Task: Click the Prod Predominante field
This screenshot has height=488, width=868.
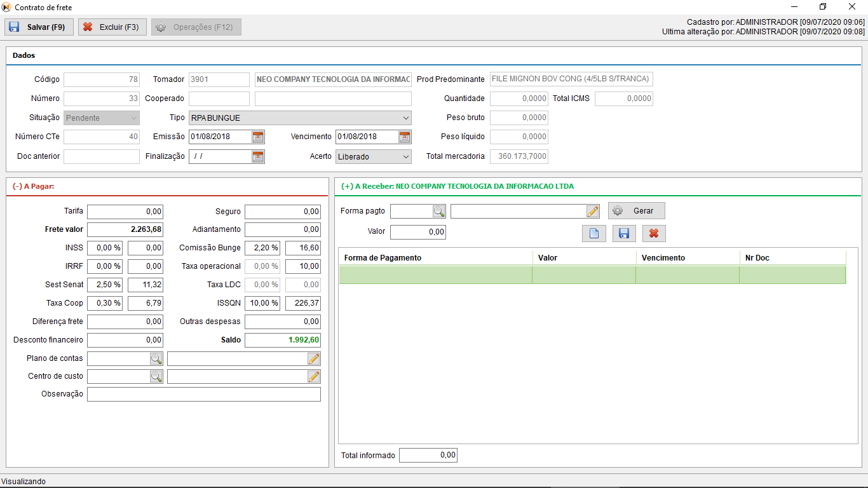Action: tap(571, 79)
